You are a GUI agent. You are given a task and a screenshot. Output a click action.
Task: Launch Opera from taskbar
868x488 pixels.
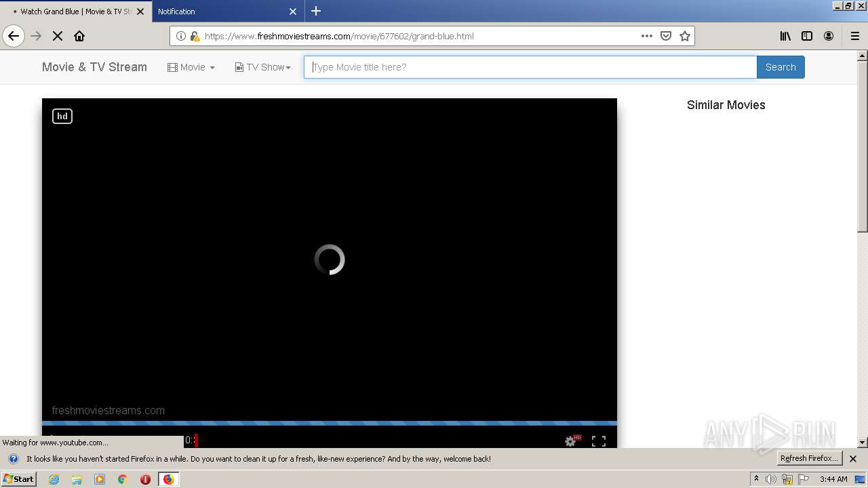145,479
